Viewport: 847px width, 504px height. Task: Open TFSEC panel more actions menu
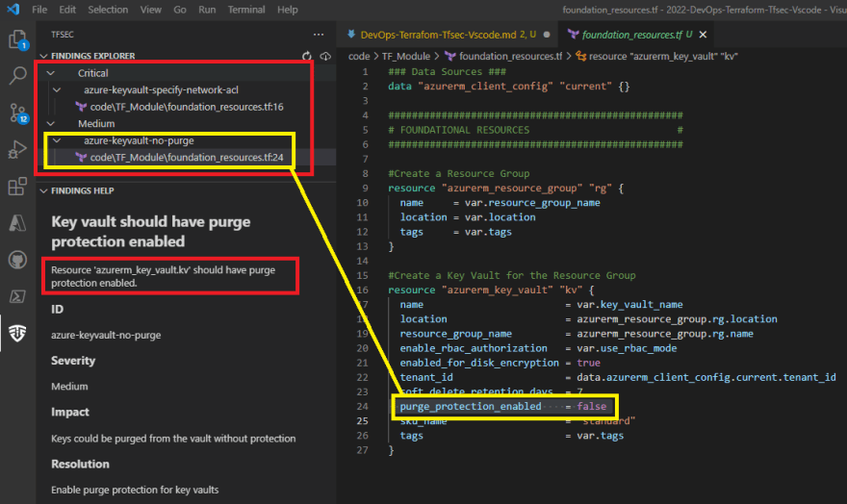tap(319, 35)
